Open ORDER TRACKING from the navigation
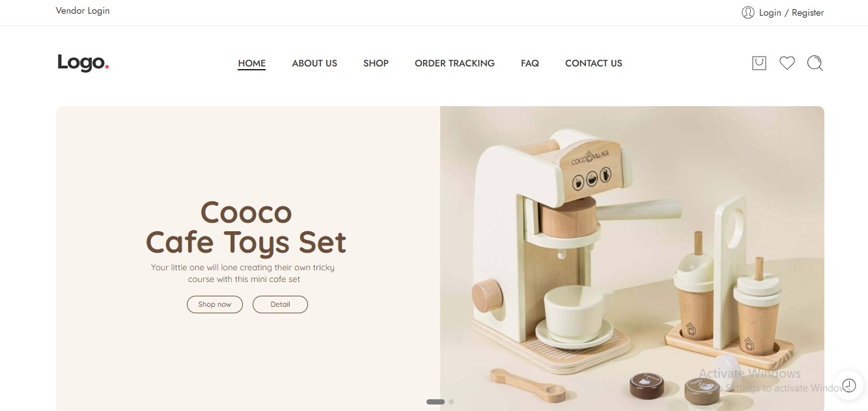868x411 pixels. (x=455, y=63)
